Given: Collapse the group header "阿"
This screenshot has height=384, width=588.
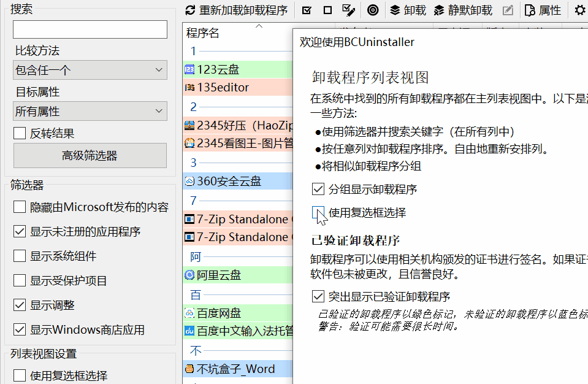Looking at the screenshot, I should [x=196, y=257].
